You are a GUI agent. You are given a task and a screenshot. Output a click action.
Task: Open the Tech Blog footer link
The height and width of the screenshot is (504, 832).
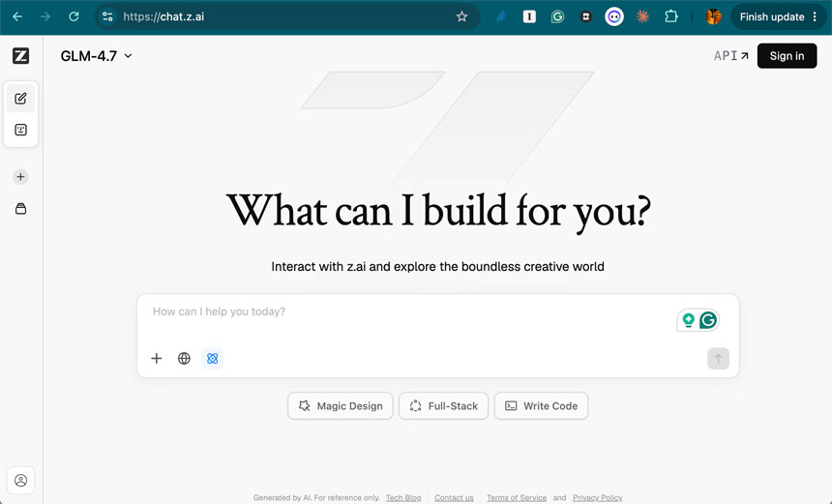tap(403, 497)
